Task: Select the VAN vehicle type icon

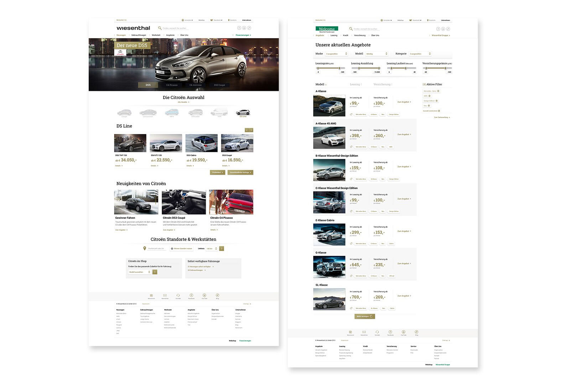Action: click(219, 112)
